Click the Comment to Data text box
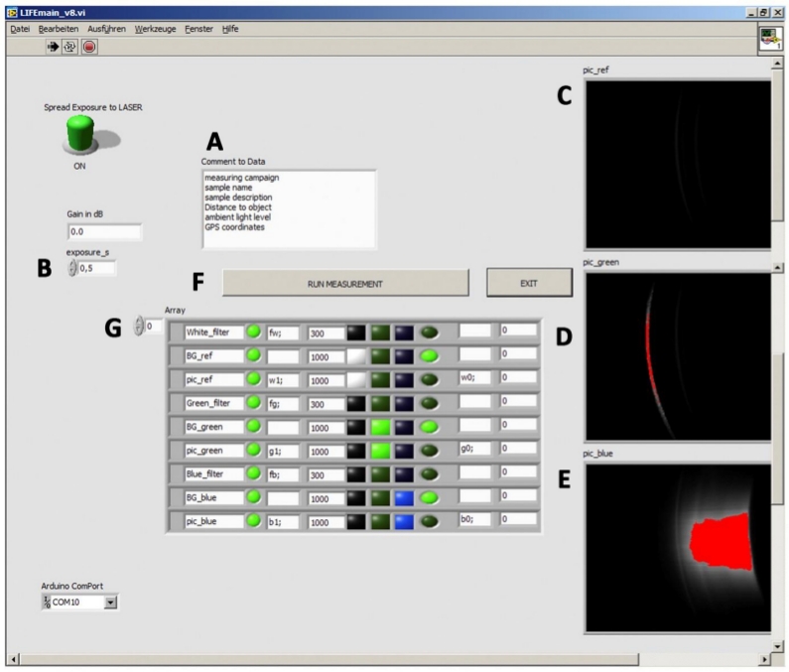 point(289,209)
